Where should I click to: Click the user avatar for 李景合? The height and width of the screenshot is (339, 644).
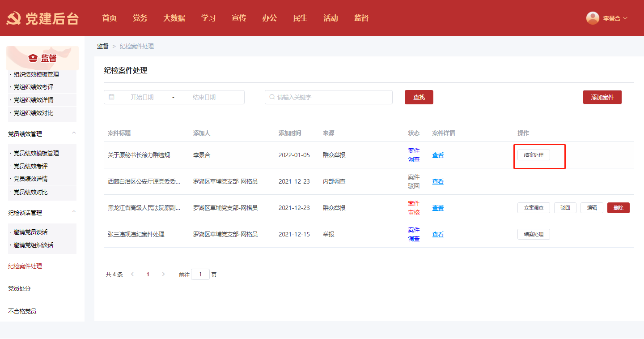(593, 18)
